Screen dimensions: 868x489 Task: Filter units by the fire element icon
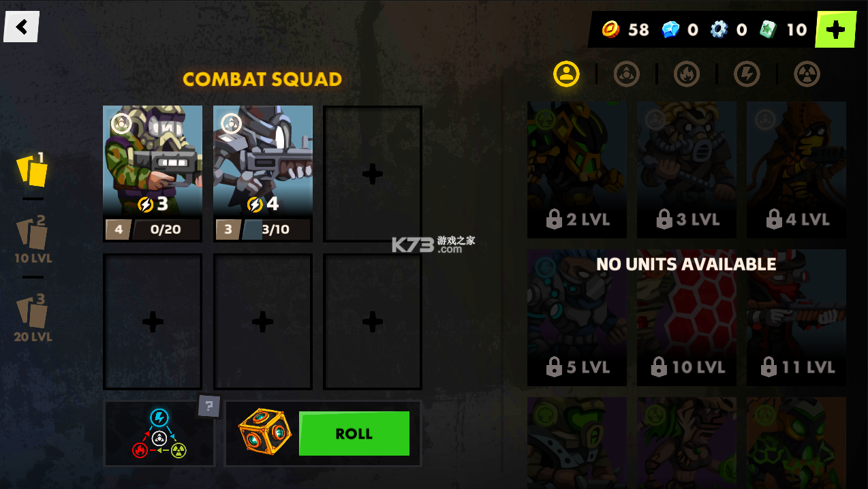[x=686, y=74]
